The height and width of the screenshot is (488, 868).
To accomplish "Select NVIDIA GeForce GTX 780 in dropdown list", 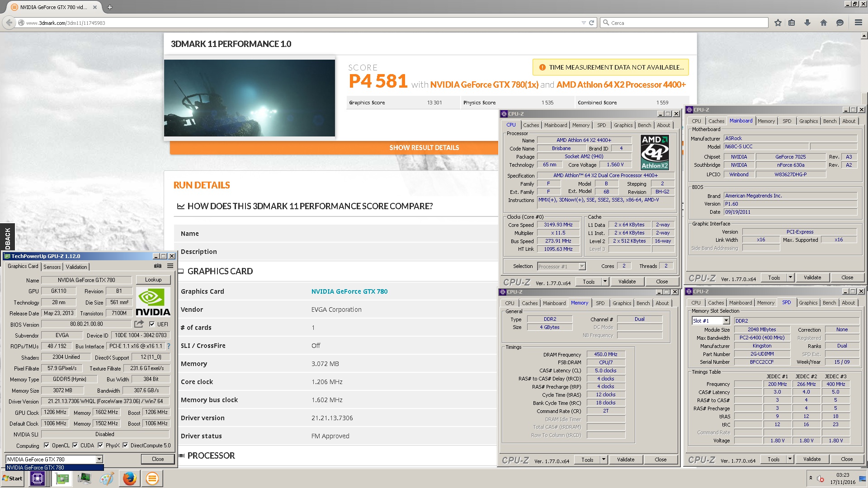I will [55, 468].
